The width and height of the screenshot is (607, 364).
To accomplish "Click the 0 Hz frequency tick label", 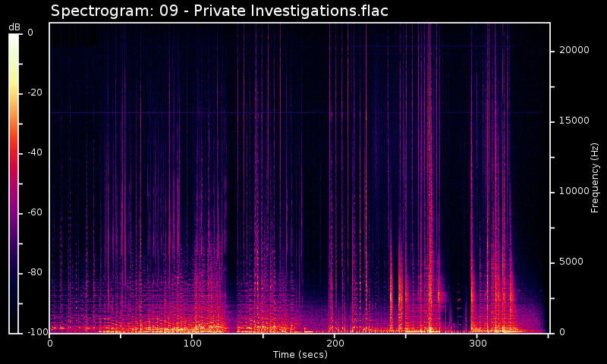I will 562,332.
